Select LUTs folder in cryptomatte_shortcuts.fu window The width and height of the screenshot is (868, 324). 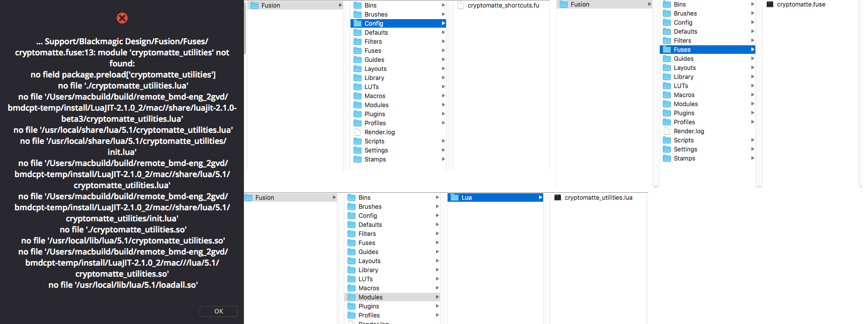tap(398, 87)
